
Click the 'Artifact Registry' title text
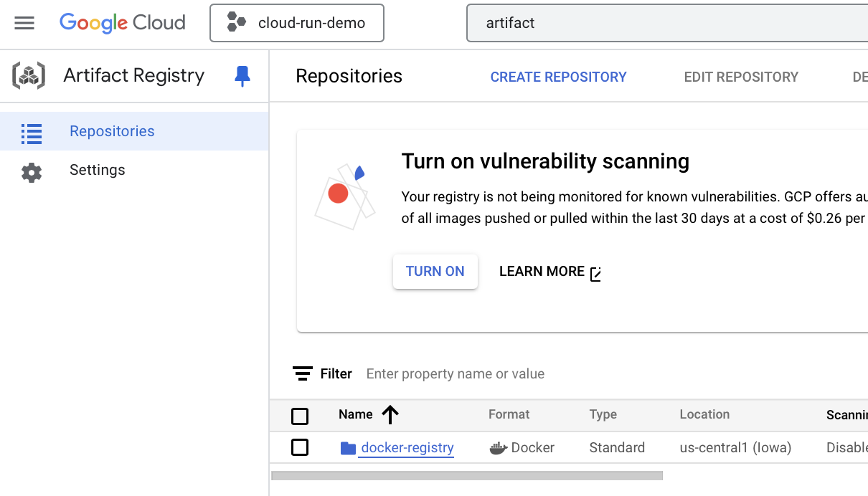(x=134, y=75)
